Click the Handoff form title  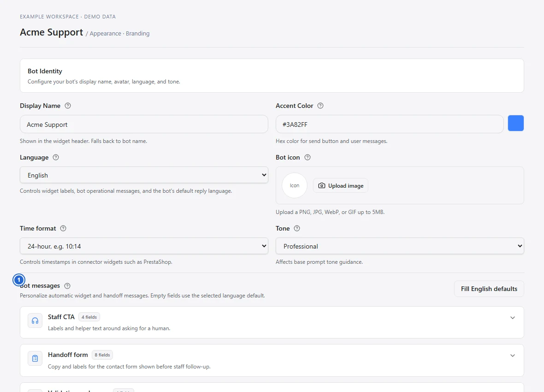pos(68,355)
